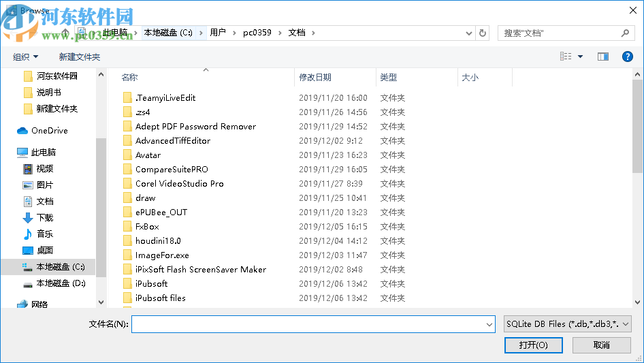Open 说明书 folder in sidebar
The width and height of the screenshot is (644, 363).
(x=42, y=93)
